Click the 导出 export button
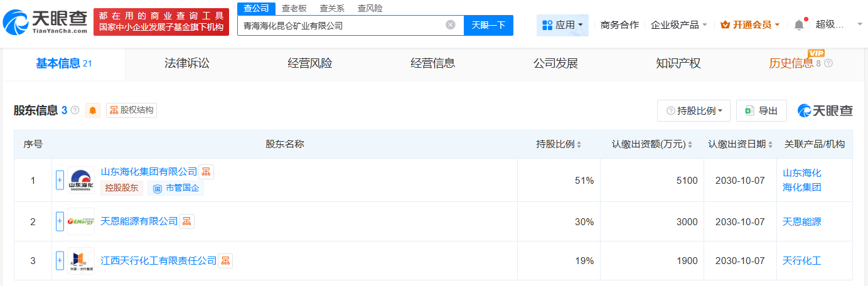This screenshot has width=868, height=286. [x=761, y=110]
